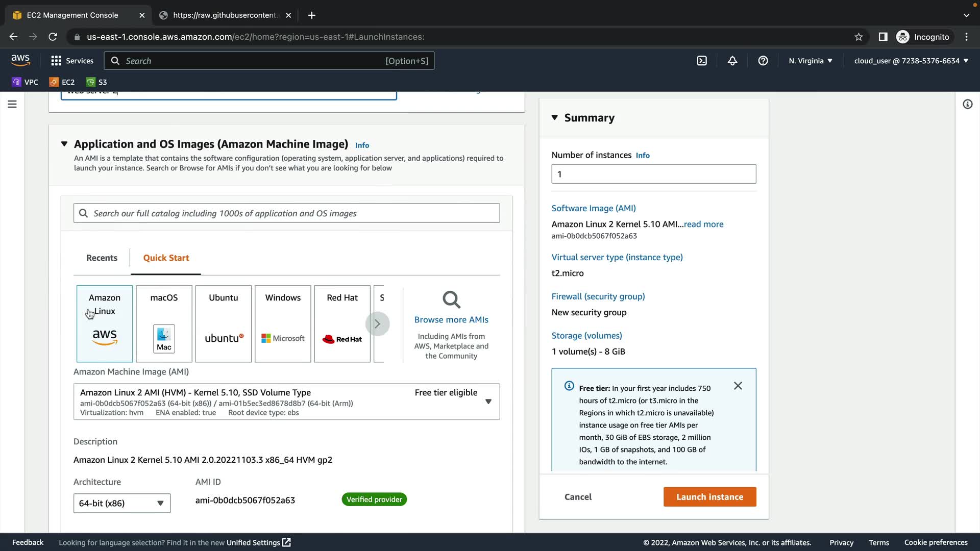980x551 pixels.
Task: Expand the Amazon Linux 2 AMI selector
Action: [x=488, y=402]
